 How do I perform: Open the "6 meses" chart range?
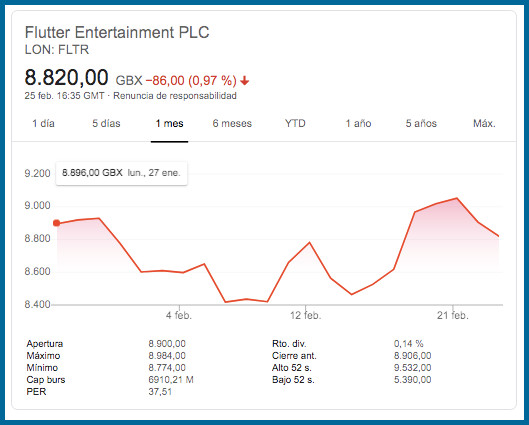tap(232, 123)
